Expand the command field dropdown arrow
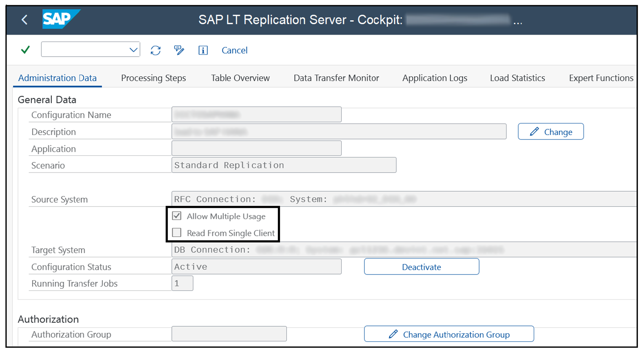644x352 pixels. coord(133,50)
